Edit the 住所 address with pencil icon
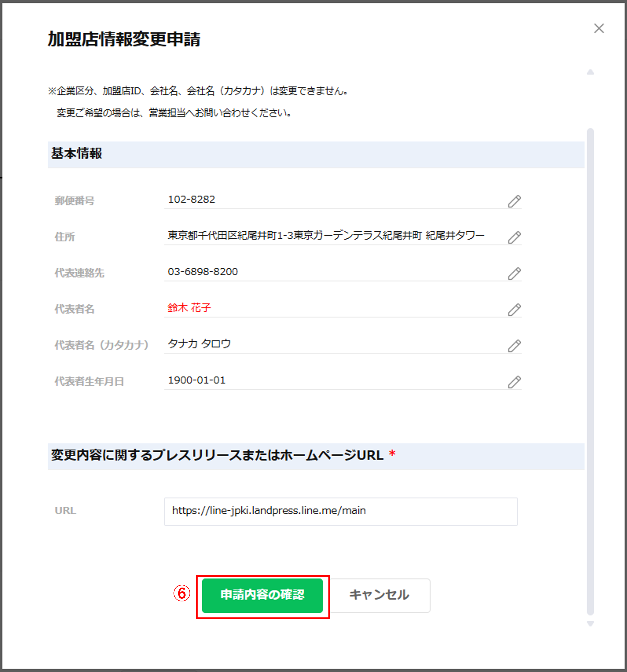627x672 pixels. click(514, 237)
